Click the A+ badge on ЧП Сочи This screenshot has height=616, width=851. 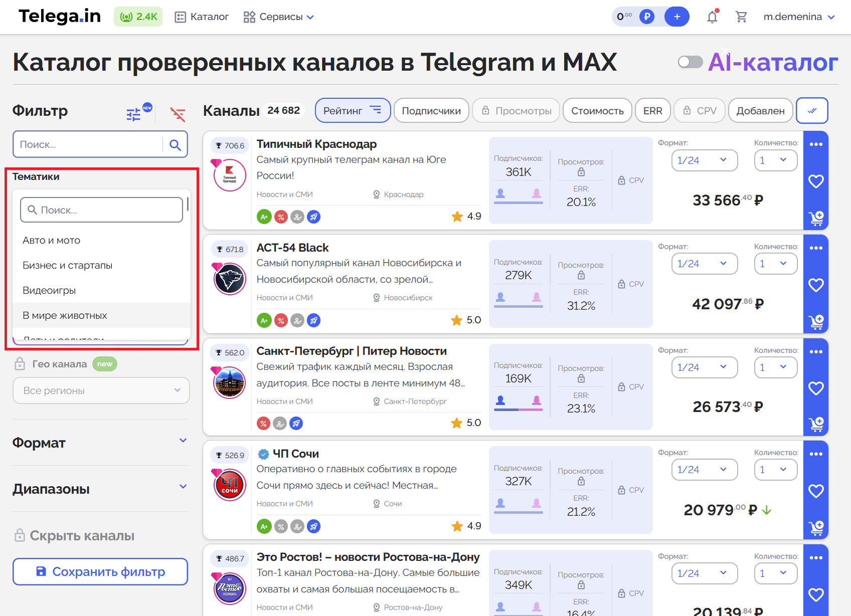coord(264,526)
